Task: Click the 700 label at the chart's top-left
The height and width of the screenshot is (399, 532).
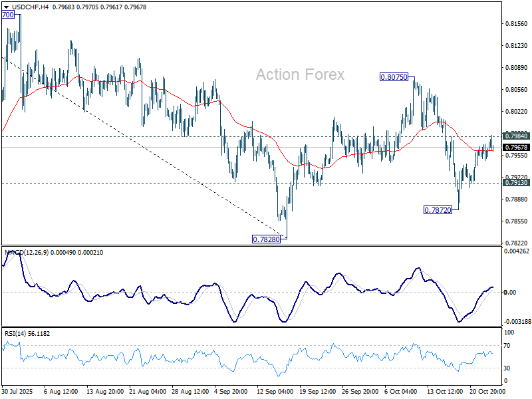Action: (8, 14)
